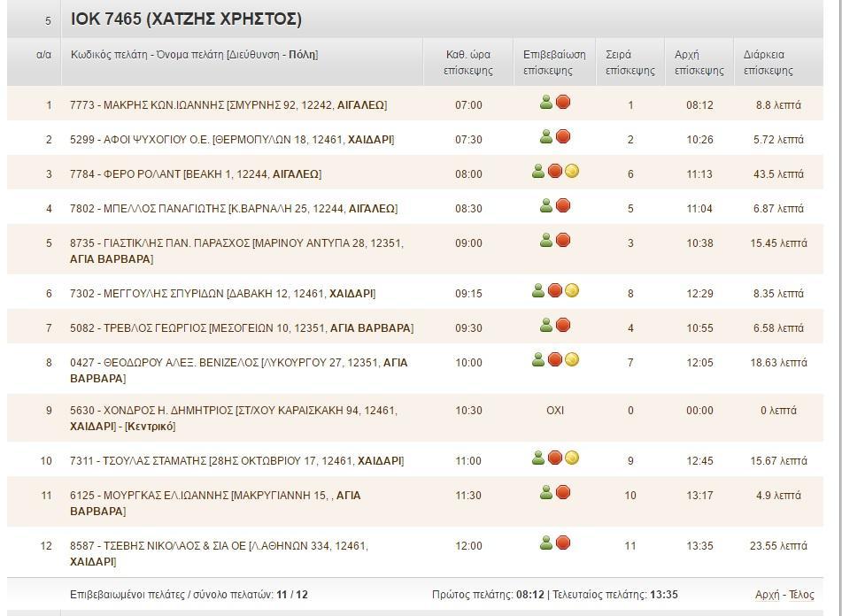Click yellow coin icon in ΜΕΓΓΟΥΛΗΣ row
This screenshot has width=842, height=616.
coord(572,290)
